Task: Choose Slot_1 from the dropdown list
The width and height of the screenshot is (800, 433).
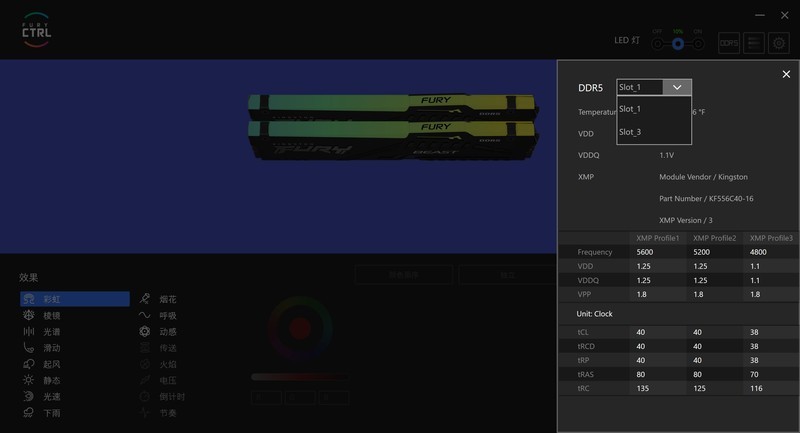Action: [654, 109]
